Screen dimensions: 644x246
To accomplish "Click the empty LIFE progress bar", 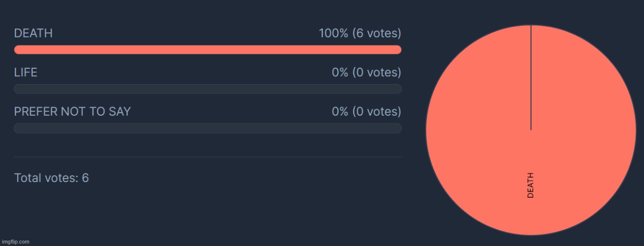I will [208, 89].
